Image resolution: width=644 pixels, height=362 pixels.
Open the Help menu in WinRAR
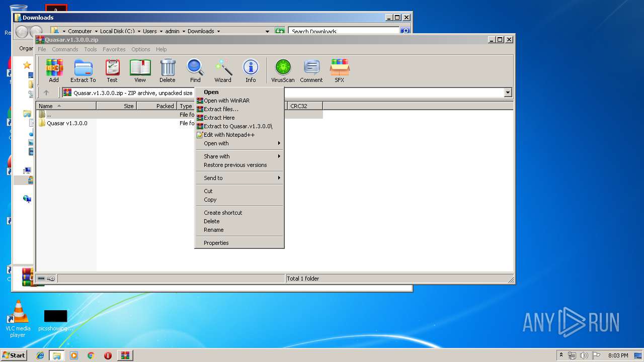(162, 49)
